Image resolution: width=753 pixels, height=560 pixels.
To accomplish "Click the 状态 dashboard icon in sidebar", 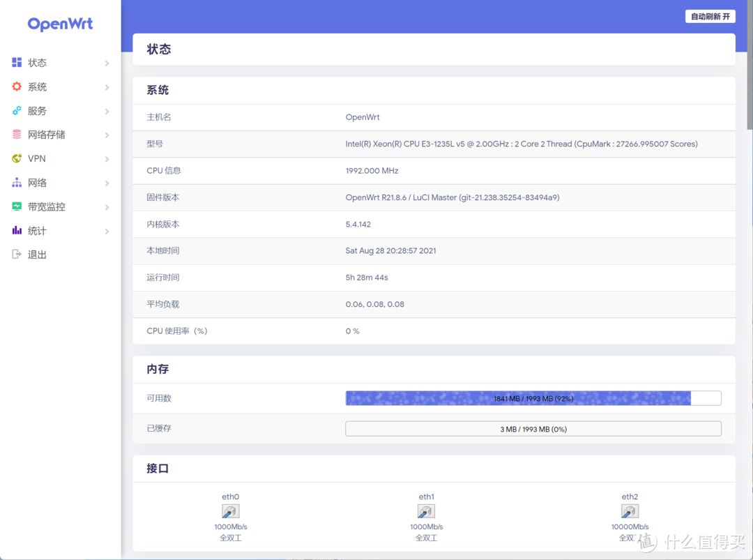I will click(17, 63).
